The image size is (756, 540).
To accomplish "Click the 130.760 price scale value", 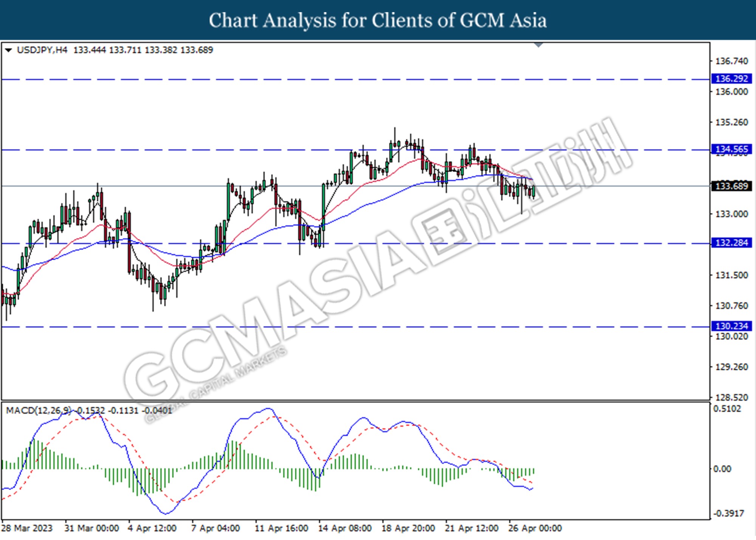I will [x=731, y=306].
